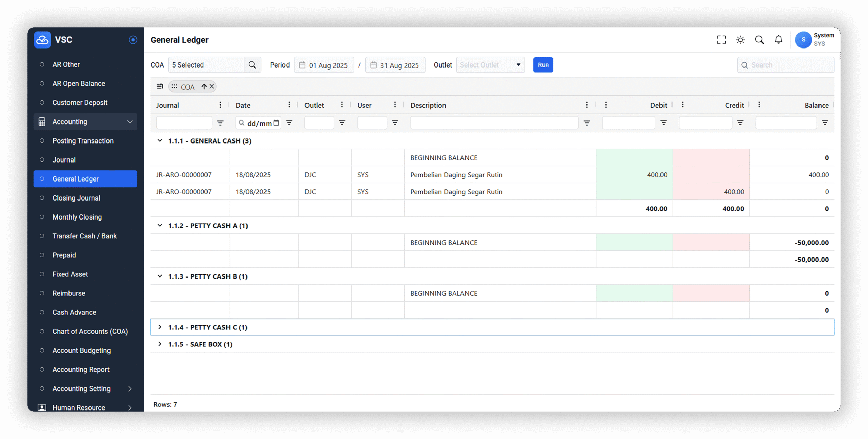Viewport: 868px width, 439px height.
Task: Open AR Open Balance menu item
Action: tap(85, 83)
